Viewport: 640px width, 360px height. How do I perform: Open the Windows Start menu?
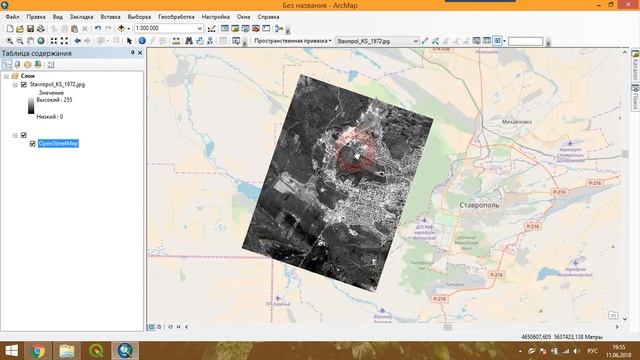[12, 351]
